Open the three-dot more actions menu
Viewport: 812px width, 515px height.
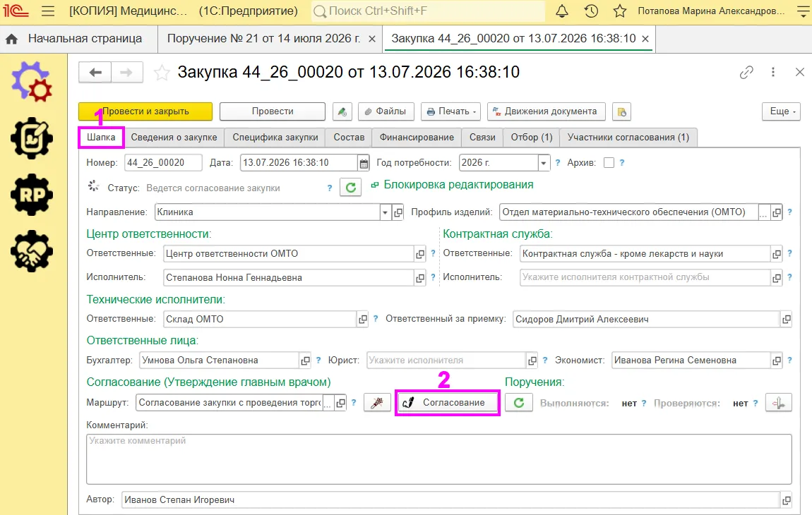[773, 73]
